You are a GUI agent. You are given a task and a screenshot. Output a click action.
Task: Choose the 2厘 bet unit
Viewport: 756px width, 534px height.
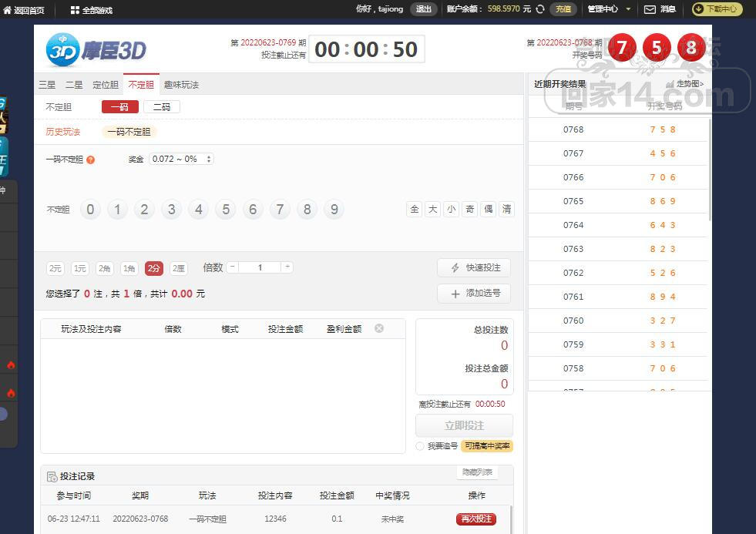click(x=178, y=268)
